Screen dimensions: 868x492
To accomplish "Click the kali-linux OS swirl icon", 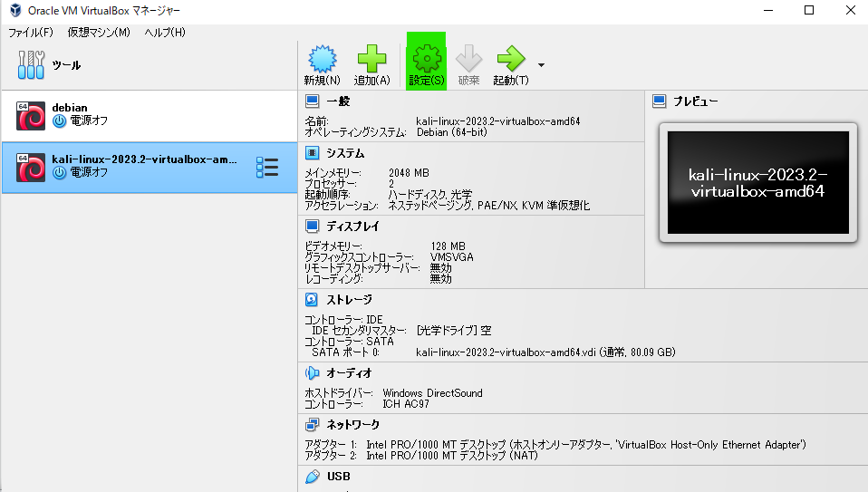I will click(x=31, y=168).
